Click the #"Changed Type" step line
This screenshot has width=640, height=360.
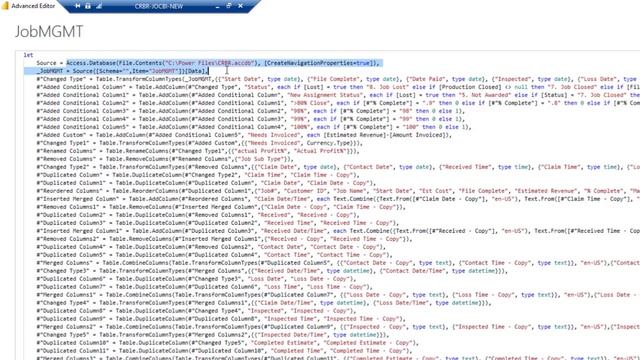[338, 79]
